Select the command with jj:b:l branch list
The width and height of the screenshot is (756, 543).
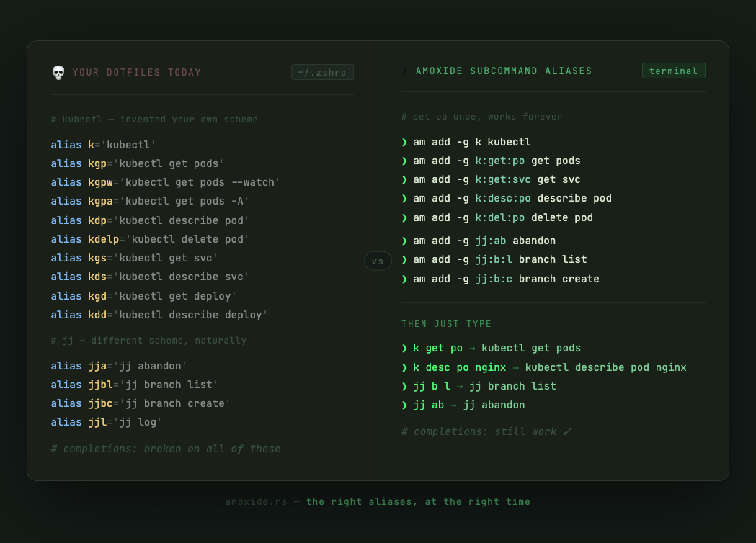click(x=494, y=260)
